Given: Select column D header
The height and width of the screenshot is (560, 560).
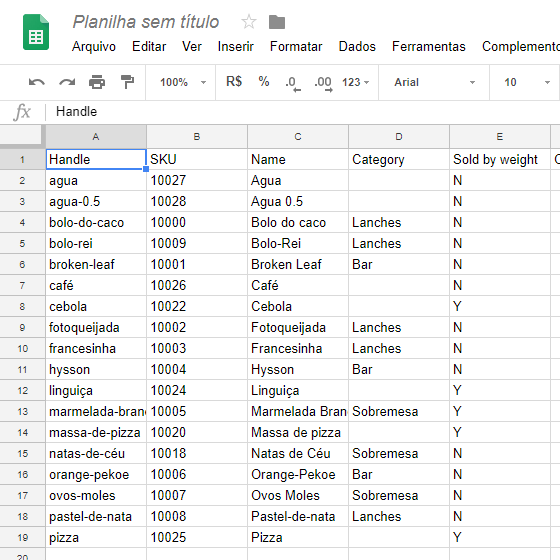Looking at the screenshot, I should click(x=399, y=136).
